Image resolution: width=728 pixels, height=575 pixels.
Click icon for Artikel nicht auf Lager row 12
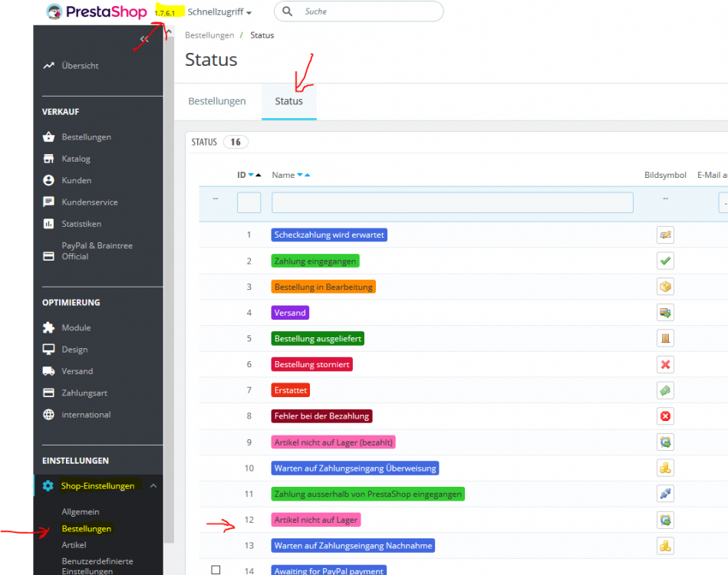665,520
